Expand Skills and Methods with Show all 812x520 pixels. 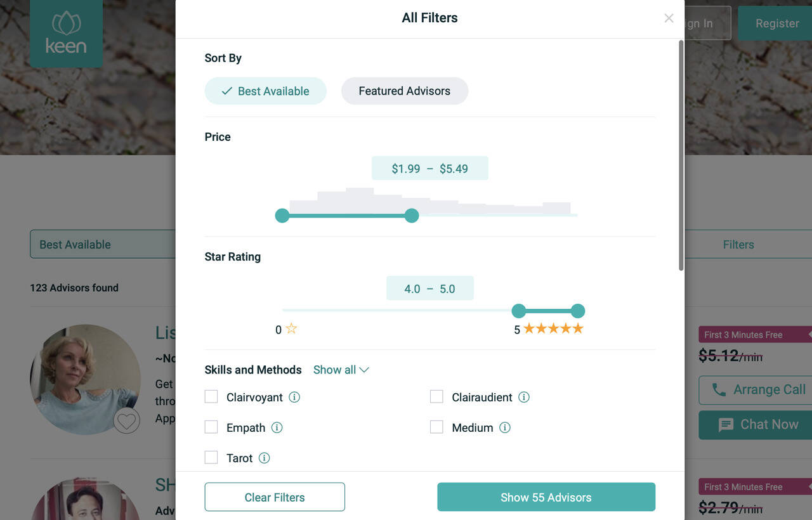point(341,370)
